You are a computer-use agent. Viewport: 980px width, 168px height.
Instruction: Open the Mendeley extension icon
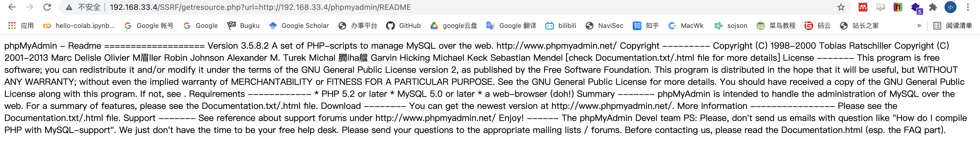(863, 7)
